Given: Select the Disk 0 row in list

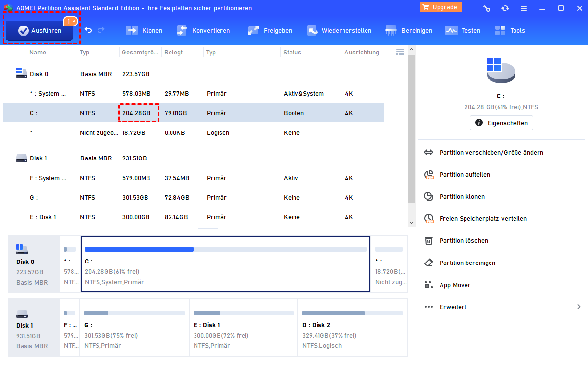Looking at the screenshot, I should pyautogui.click(x=194, y=74).
